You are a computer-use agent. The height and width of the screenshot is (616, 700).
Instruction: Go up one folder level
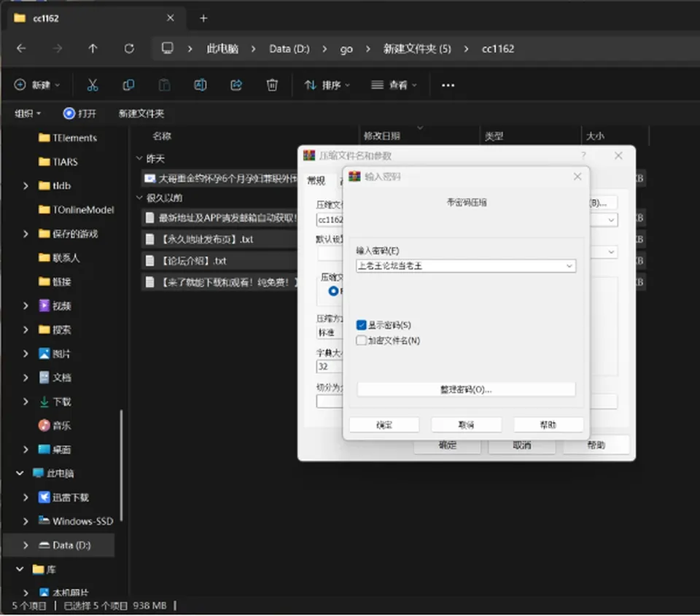[x=93, y=48]
